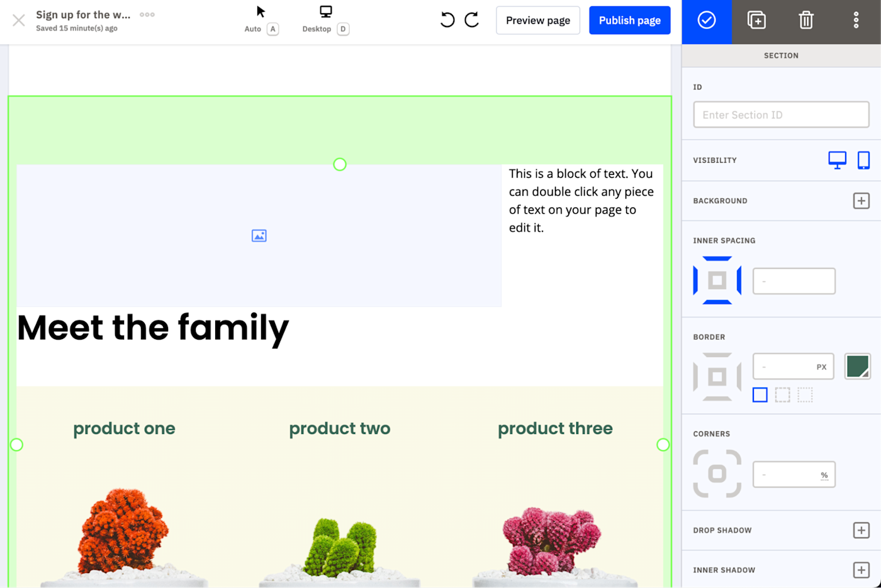Close the page editor with the X icon
881x588 pixels.
point(19,21)
